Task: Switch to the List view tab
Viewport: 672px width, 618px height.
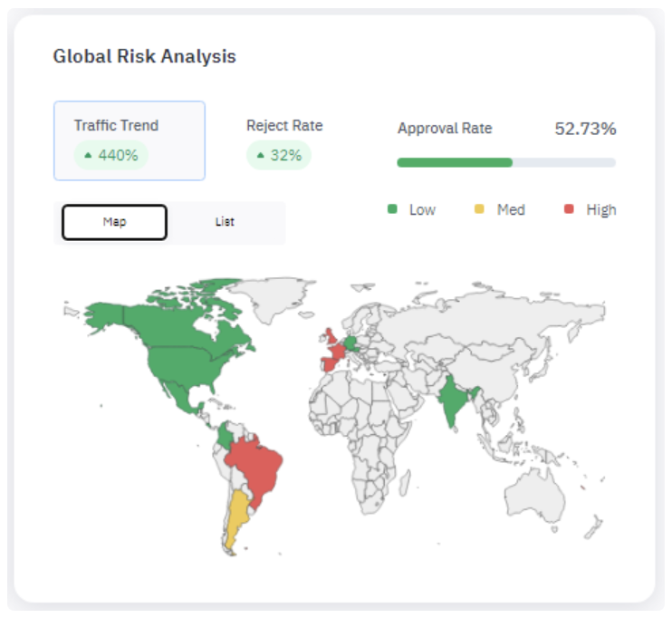Action: click(225, 222)
